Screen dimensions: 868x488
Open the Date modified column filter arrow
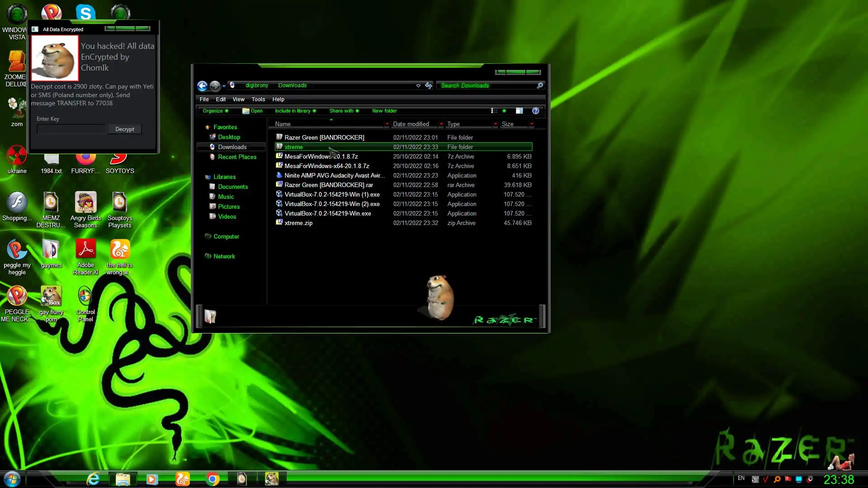(x=441, y=124)
